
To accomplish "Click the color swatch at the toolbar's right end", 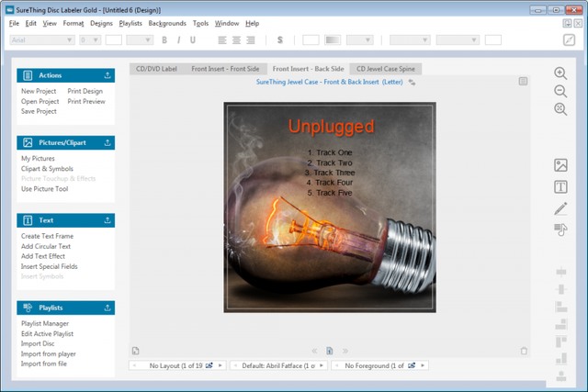I will pos(493,40).
